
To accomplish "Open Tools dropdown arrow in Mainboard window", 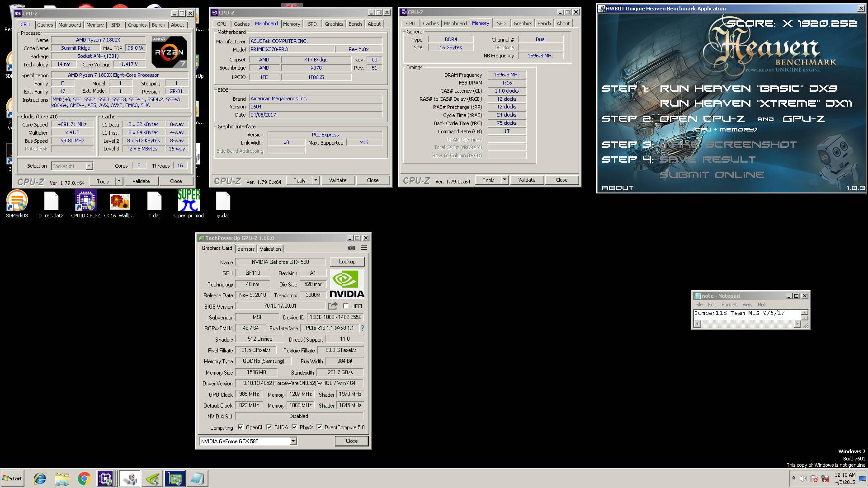I will click(x=316, y=180).
